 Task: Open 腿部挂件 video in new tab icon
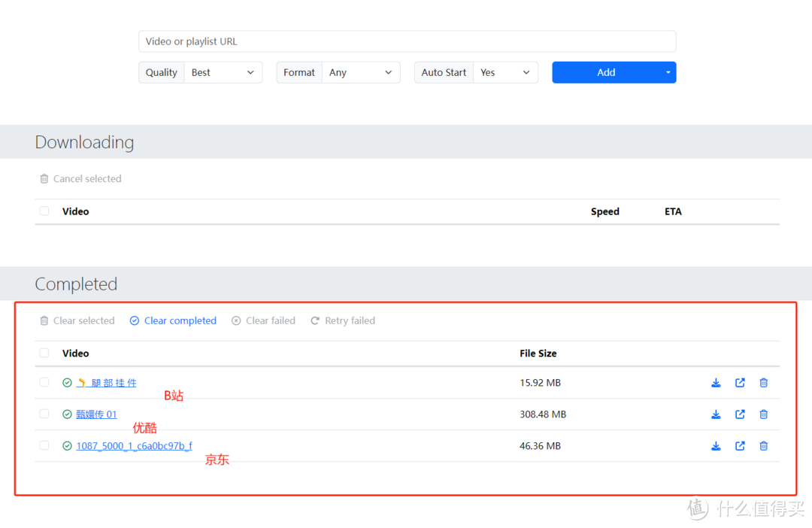point(740,383)
